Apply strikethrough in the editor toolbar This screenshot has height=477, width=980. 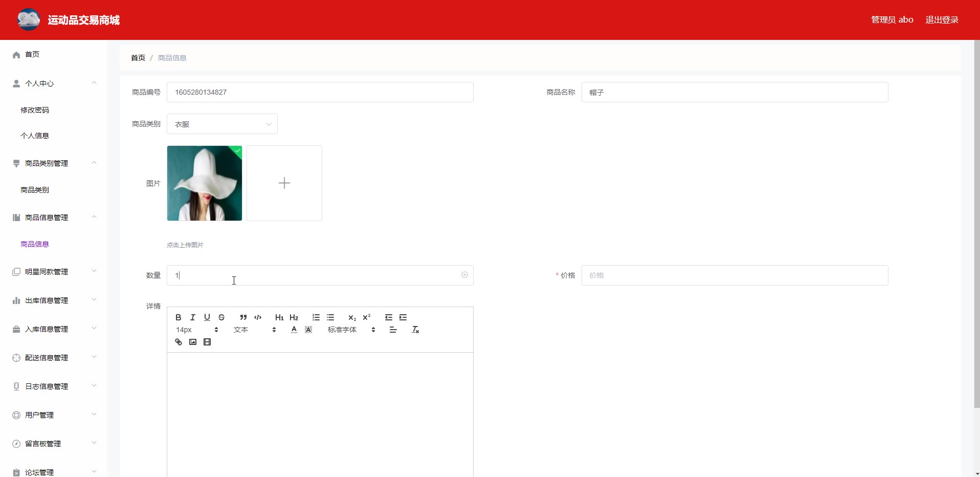[221, 317]
